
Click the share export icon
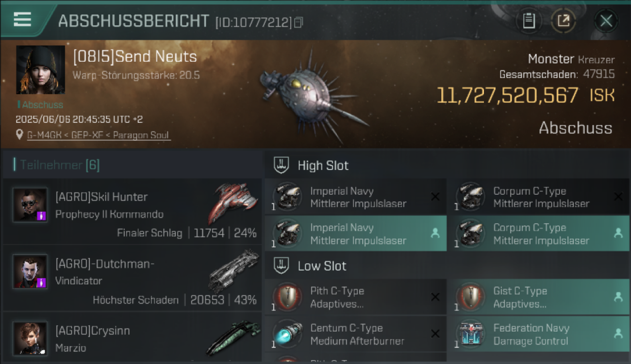[564, 21]
